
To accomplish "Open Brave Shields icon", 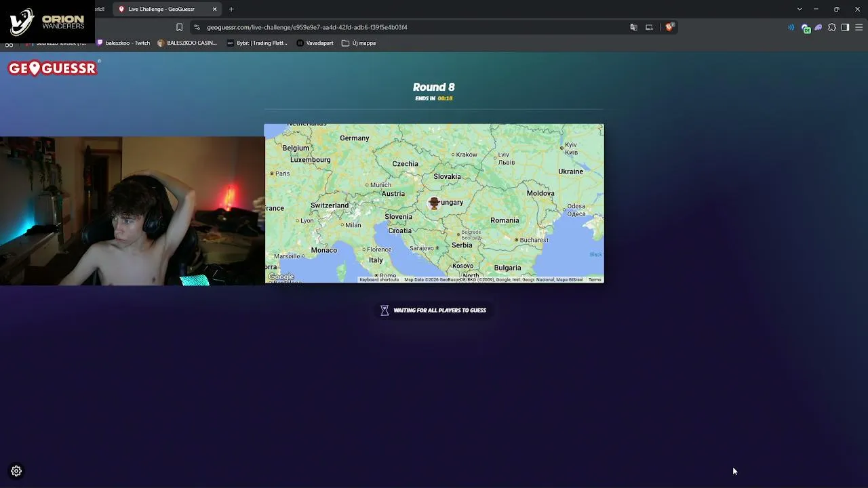I will click(669, 27).
